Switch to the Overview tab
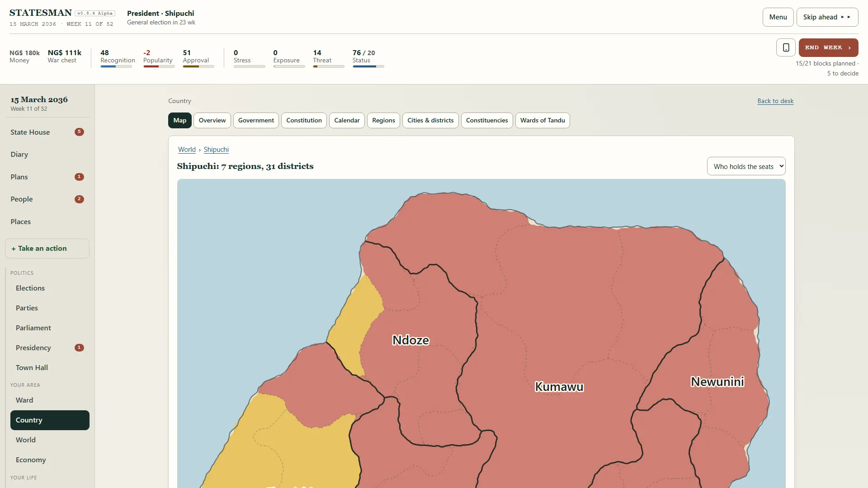The image size is (868, 488). tap(212, 120)
